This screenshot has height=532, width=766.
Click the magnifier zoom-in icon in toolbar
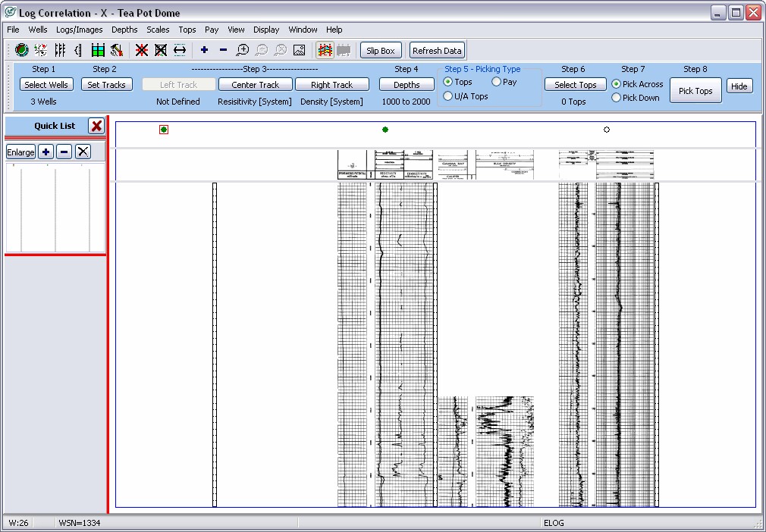pyautogui.click(x=242, y=51)
